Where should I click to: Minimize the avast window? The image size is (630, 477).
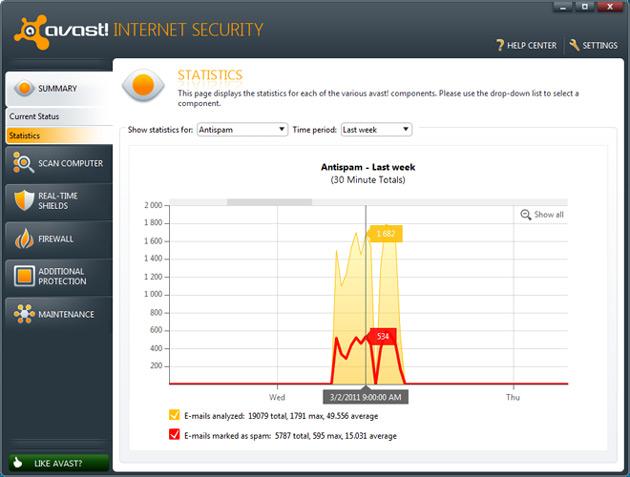[564, 7]
